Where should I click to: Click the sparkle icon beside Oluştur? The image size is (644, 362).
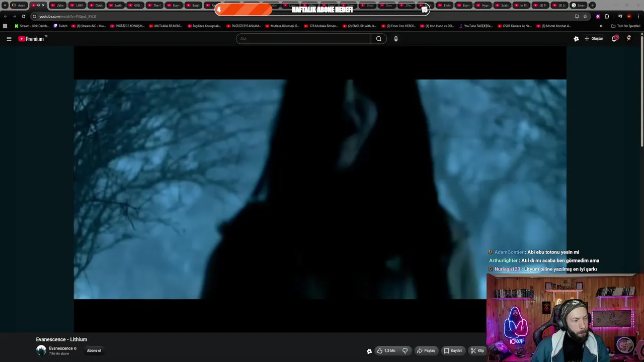[x=576, y=39]
